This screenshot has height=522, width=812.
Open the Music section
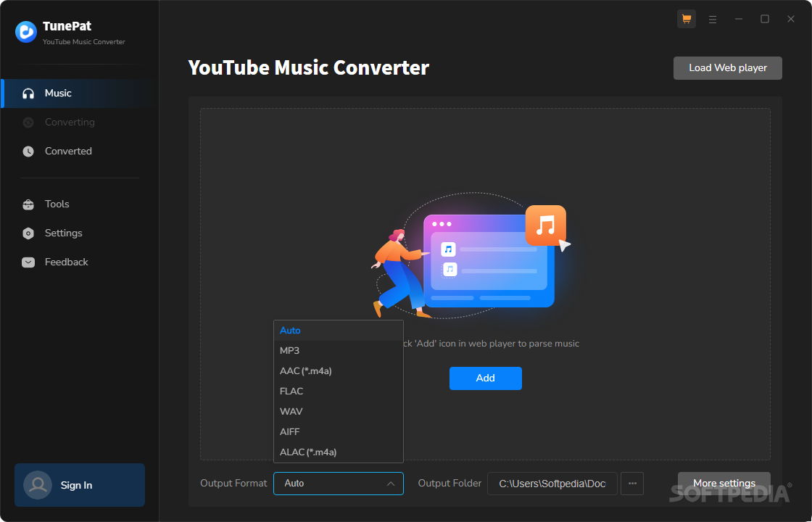pos(80,94)
